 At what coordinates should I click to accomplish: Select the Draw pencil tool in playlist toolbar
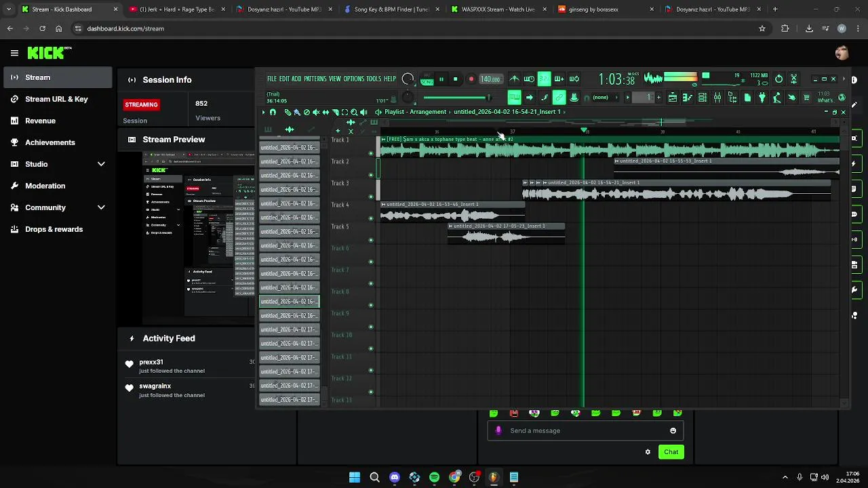[x=288, y=112]
